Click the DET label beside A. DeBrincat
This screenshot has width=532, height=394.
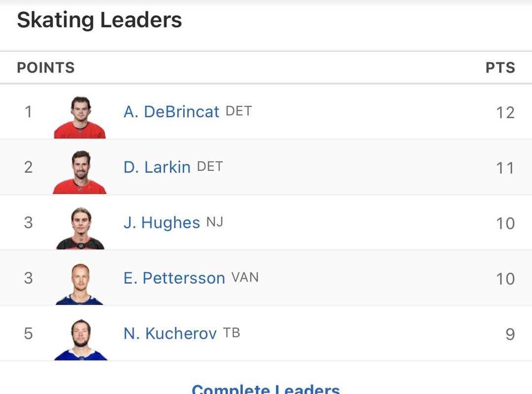pos(238,111)
